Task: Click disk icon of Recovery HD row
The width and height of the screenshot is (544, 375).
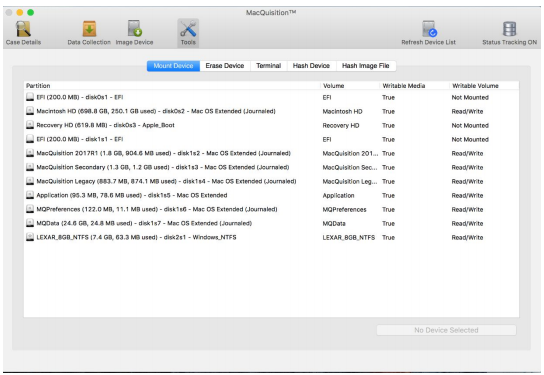Action: tap(30, 125)
